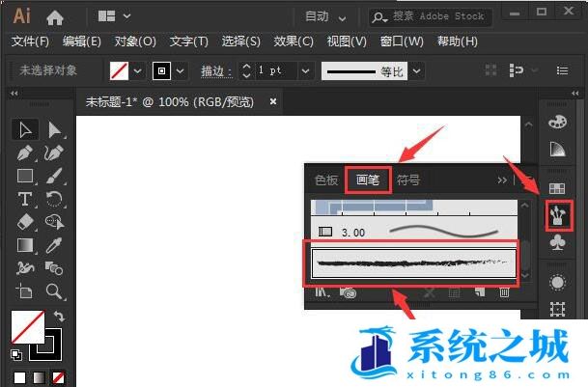The image size is (588, 387).
Task: Close the 未标题-1 document tab
Action: click(273, 101)
